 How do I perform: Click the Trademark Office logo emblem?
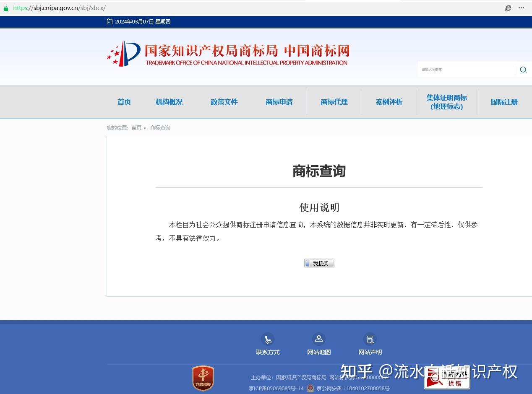click(x=124, y=54)
